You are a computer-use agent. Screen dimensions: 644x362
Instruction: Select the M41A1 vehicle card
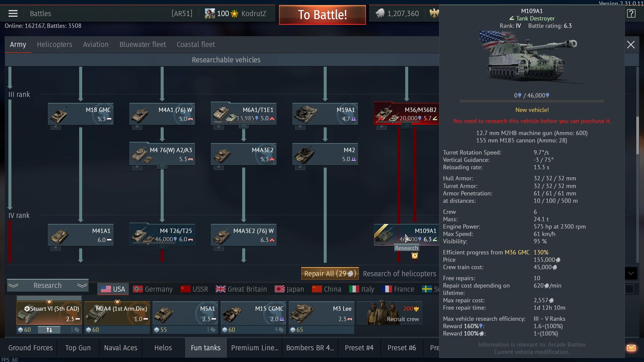pos(80,235)
